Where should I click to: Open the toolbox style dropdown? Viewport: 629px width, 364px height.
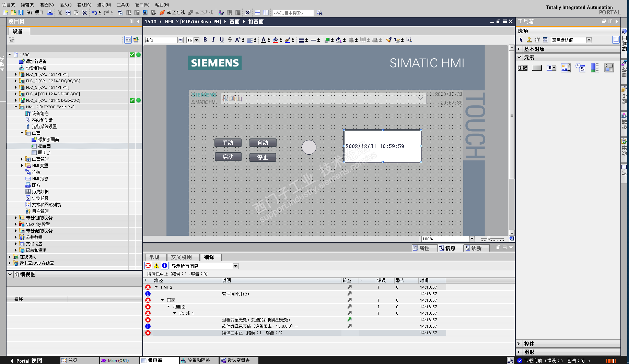tap(589, 40)
